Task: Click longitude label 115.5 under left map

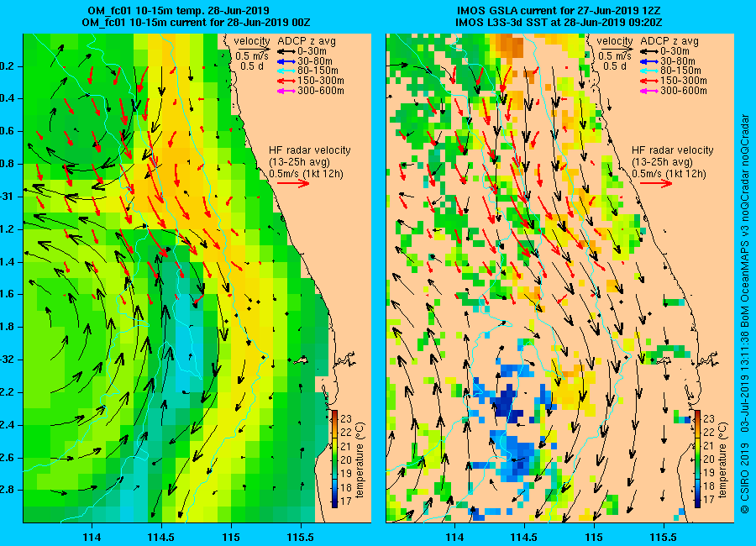Action: pos(302,537)
